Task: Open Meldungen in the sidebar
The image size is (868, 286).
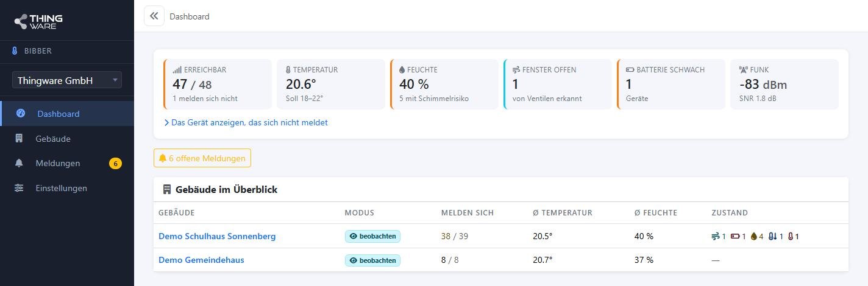Action: [x=67, y=163]
